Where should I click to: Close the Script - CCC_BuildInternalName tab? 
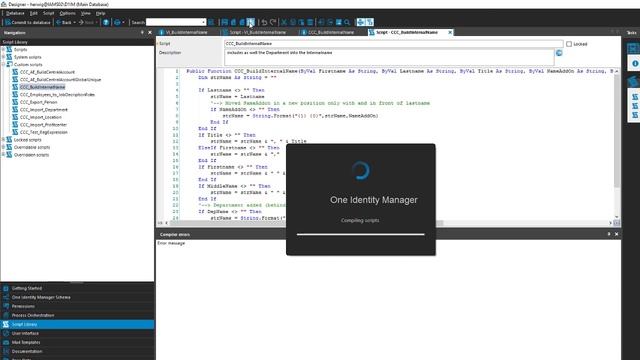[450, 32]
